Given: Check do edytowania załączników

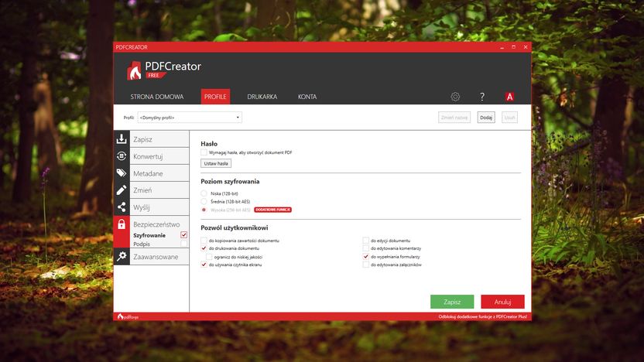Looking at the screenshot, I should tap(365, 265).
